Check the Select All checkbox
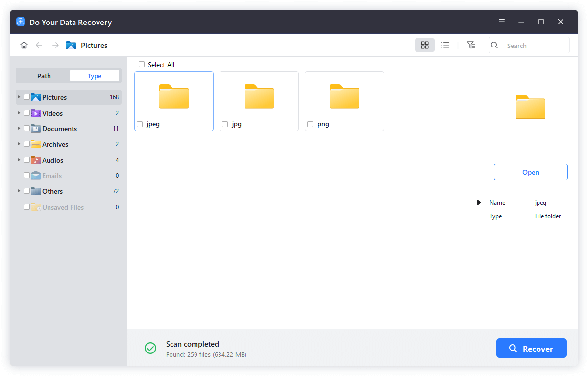Image resolution: width=588 pixels, height=376 pixels. click(x=142, y=64)
